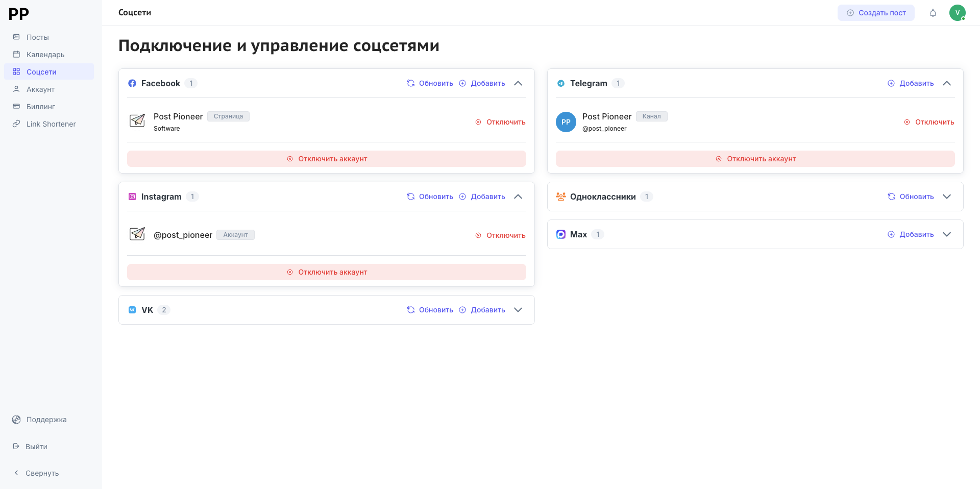
Task: Click the PP logo in sidebar
Action: click(x=19, y=14)
